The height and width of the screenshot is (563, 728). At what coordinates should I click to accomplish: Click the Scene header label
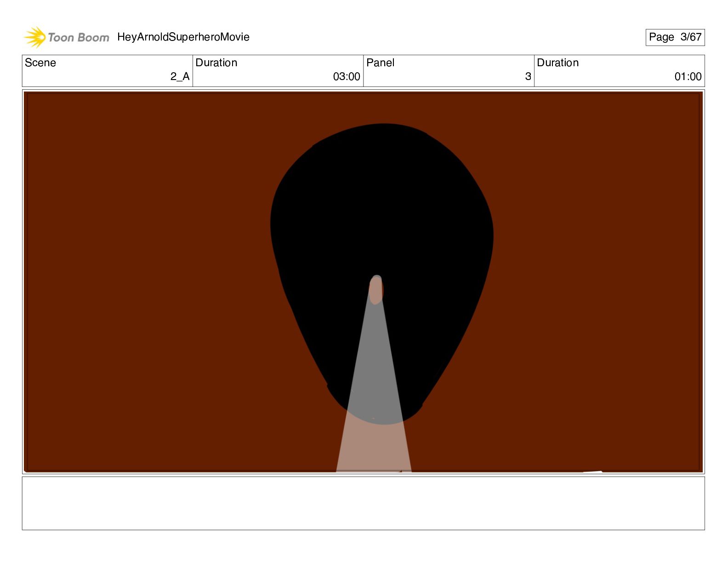click(40, 63)
